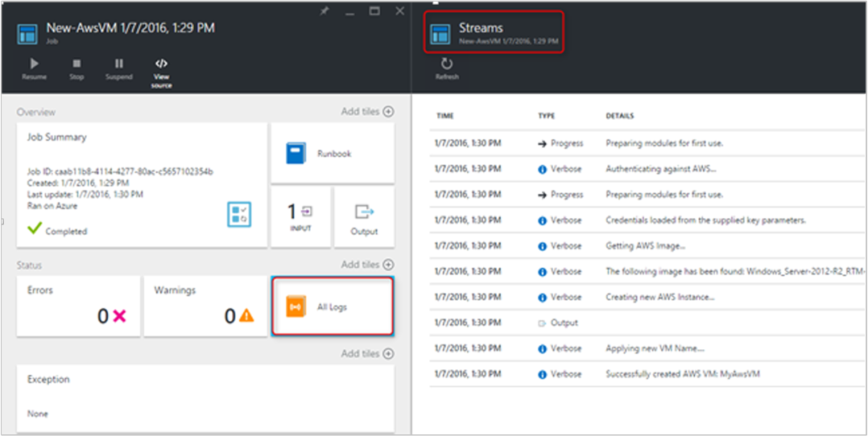Viewport: 868px width, 436px height.
Task: Click the green Completed checkmark
Action: coord(35,228)
